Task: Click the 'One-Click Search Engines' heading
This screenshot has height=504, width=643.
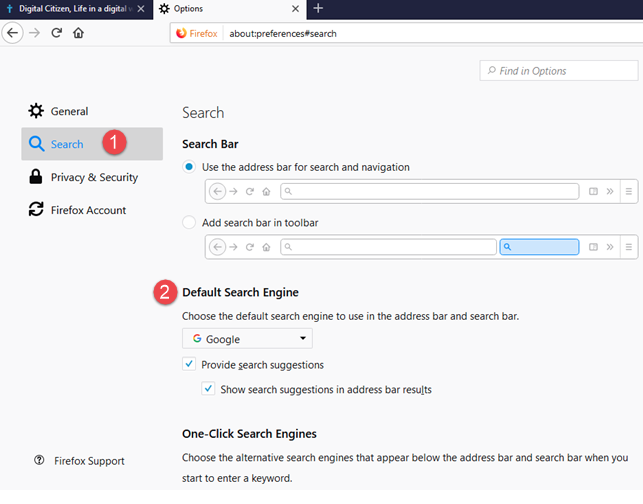Action: pos(249,434)
